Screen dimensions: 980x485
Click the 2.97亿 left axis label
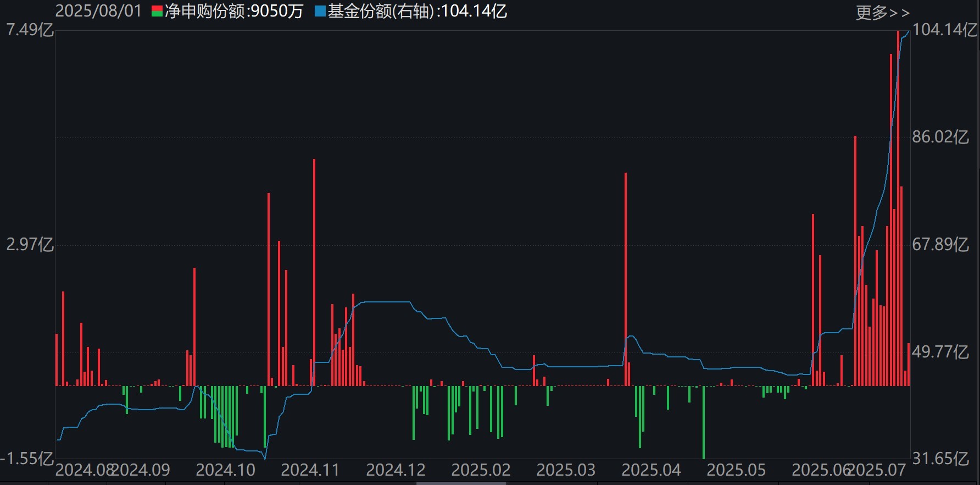click(x=30, y=245)
